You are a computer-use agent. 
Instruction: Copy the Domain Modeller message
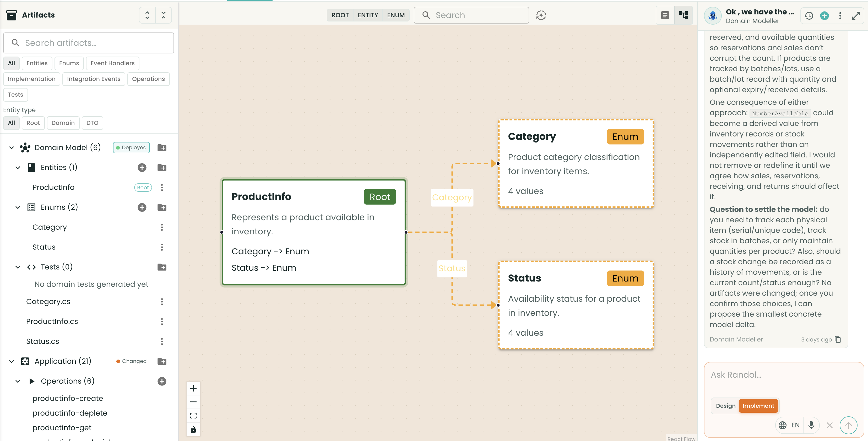(838, 339)
